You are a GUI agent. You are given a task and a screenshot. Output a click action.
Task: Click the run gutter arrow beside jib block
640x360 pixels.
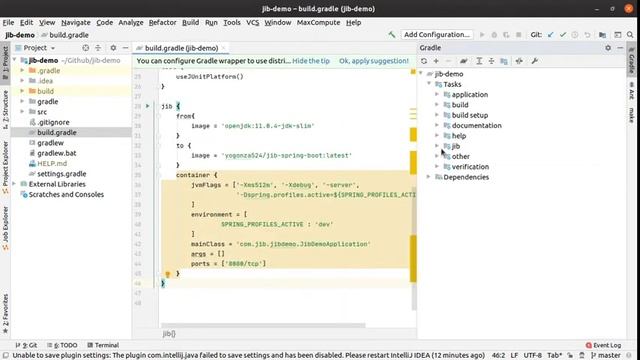point(148,106)
